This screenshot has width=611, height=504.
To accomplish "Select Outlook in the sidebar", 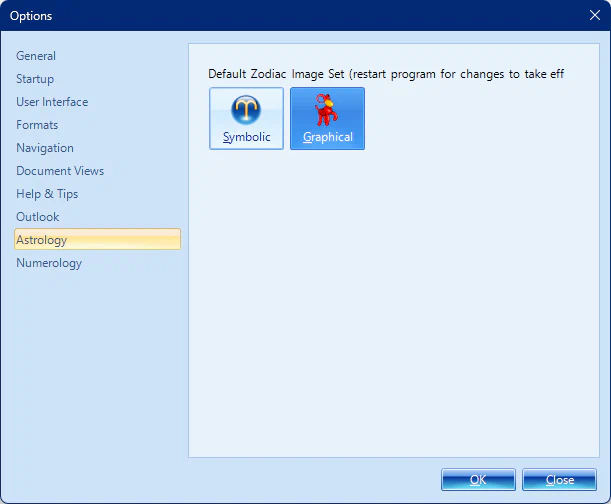I will 38,217.
